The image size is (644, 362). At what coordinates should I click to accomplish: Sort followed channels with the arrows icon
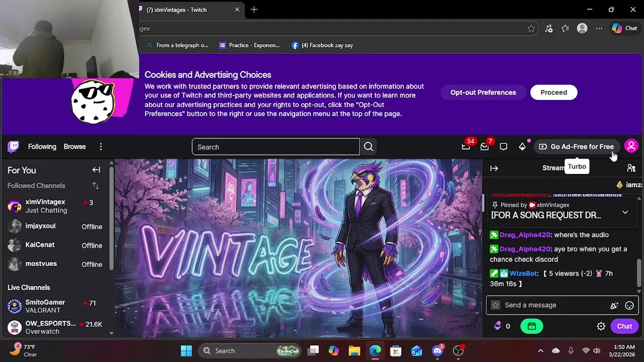(x=96, y=186)
